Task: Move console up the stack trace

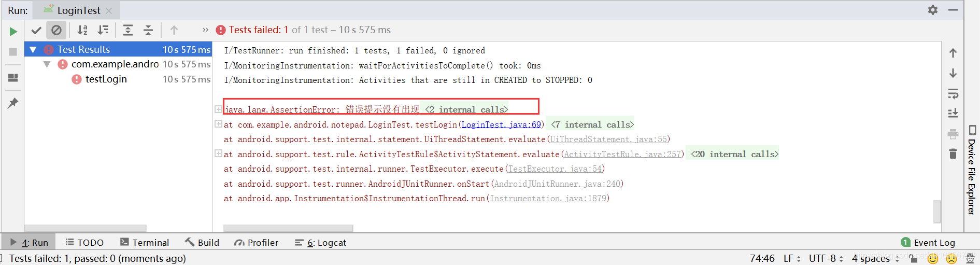Action: point(953,53)
